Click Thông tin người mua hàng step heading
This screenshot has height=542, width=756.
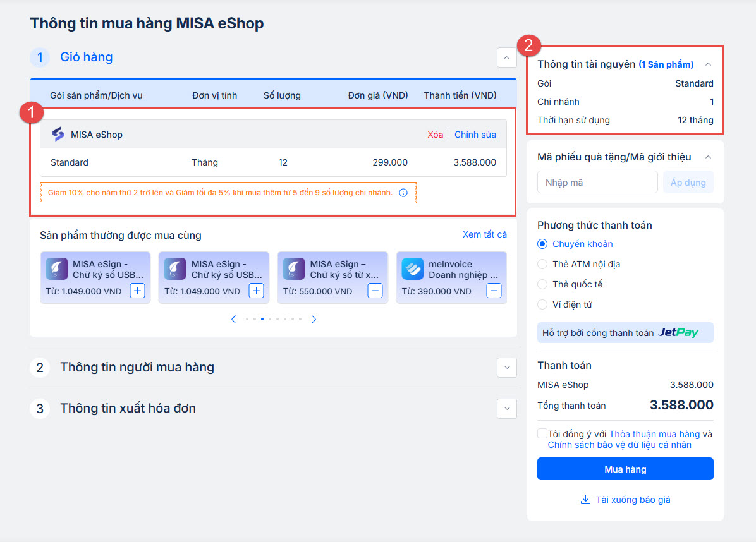(137, 367)
